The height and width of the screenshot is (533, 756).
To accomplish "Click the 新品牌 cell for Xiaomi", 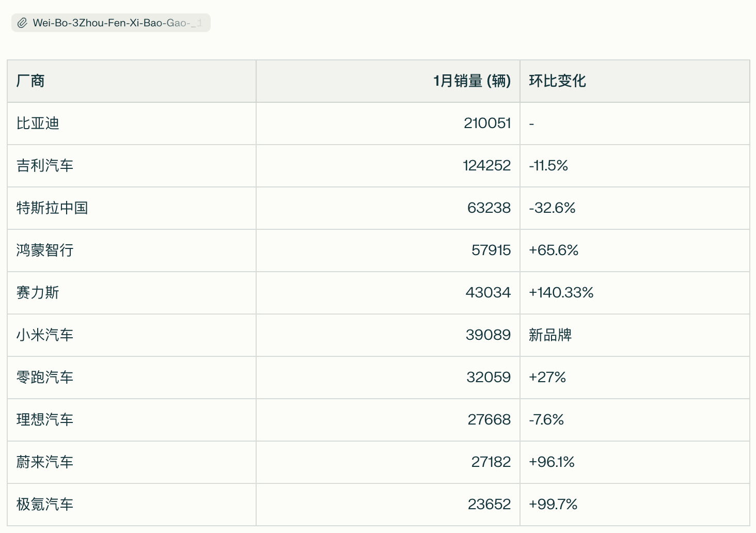I will 550,335.
